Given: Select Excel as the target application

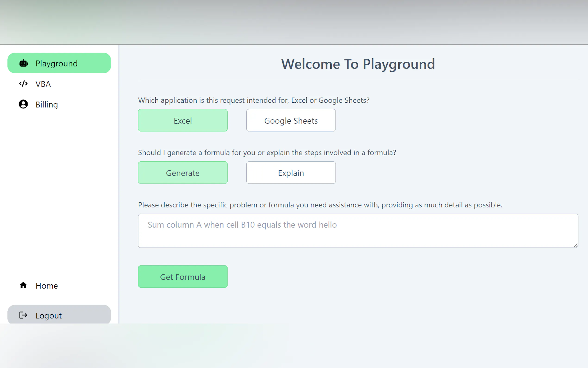Looking at the screenshot, I should (x=183, y=121).
